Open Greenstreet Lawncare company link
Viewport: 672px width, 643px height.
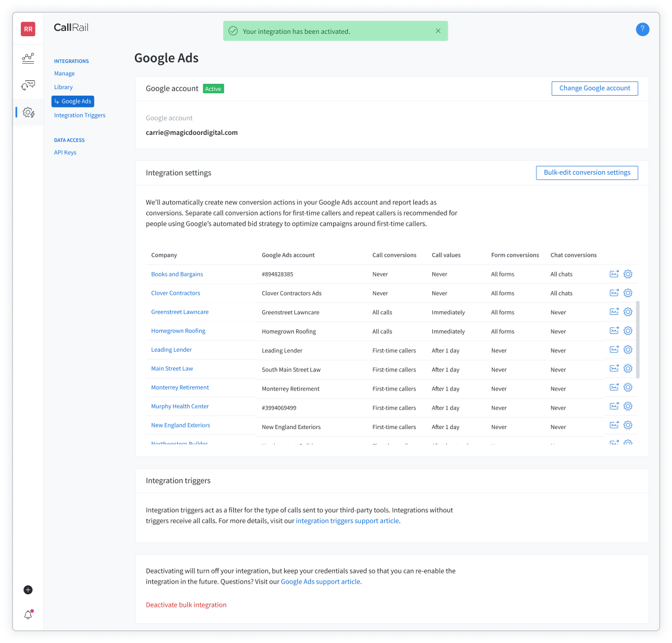[x=180, y=312]
